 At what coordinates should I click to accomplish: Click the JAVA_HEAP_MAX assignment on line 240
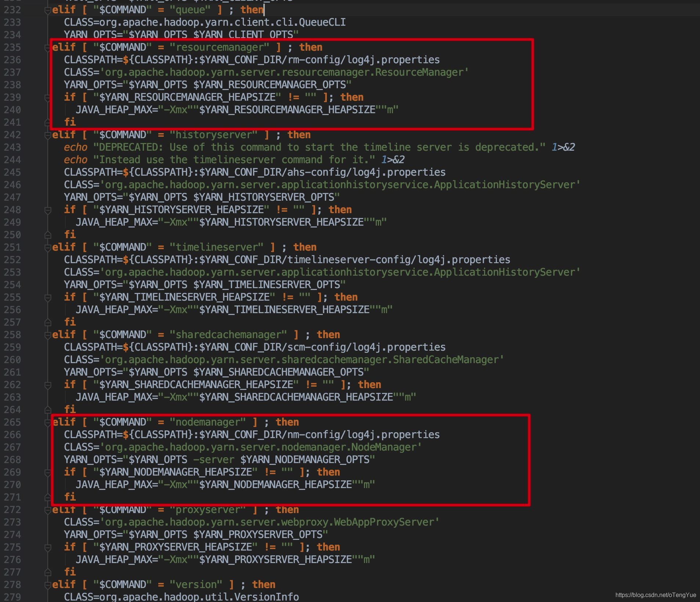pyautogui.click(x=237, y=110)
